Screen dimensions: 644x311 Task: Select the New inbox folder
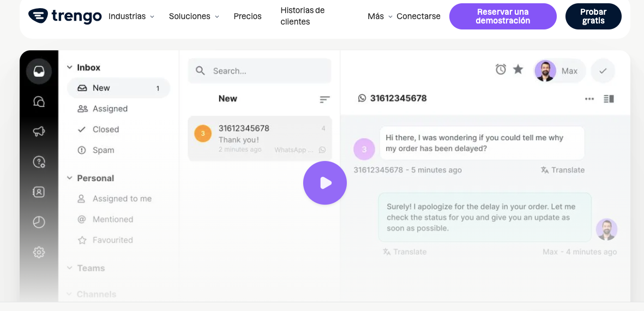point(119,88)
